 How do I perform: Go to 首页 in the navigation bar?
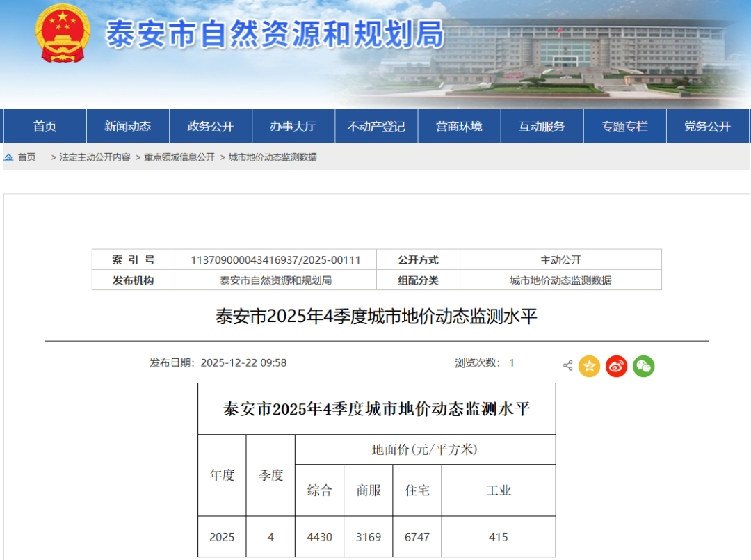point(45,126)
